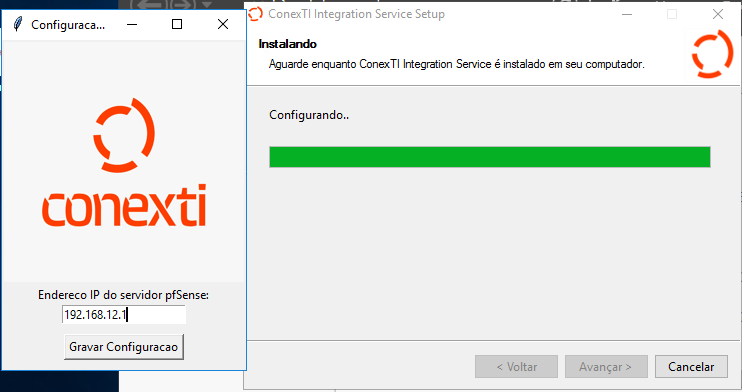Click the ConexTI icon in Setup title bar
742x392 pixels.
click(x=255, y=14)
